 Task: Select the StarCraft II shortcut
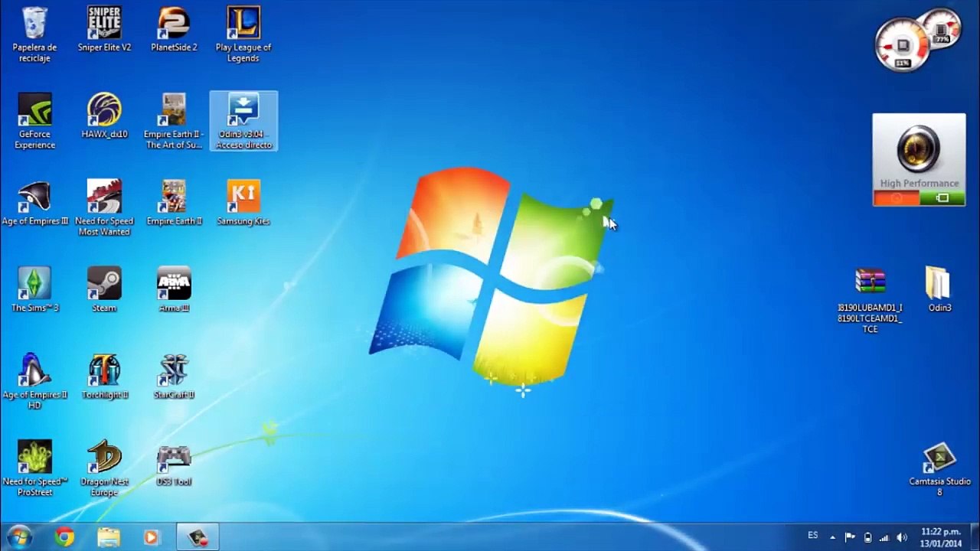(x=174, y=377)
